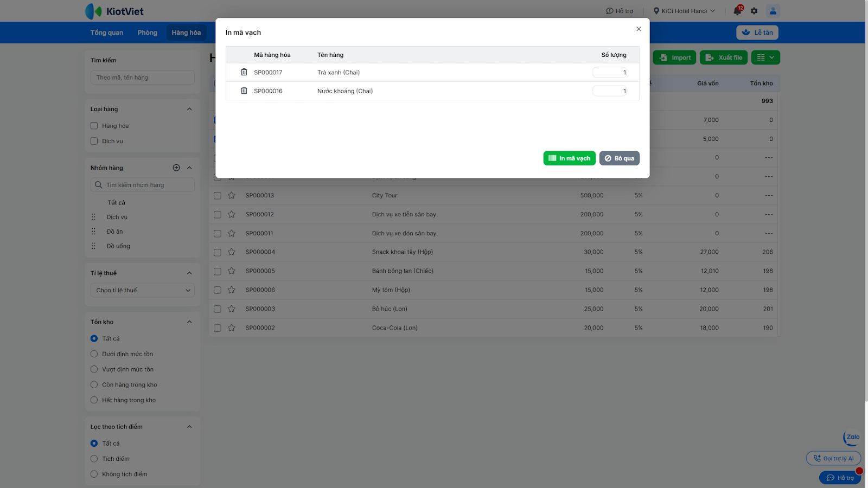Click the quantity field for Trà xanh
Screen dimensions: 868x488
610,72
